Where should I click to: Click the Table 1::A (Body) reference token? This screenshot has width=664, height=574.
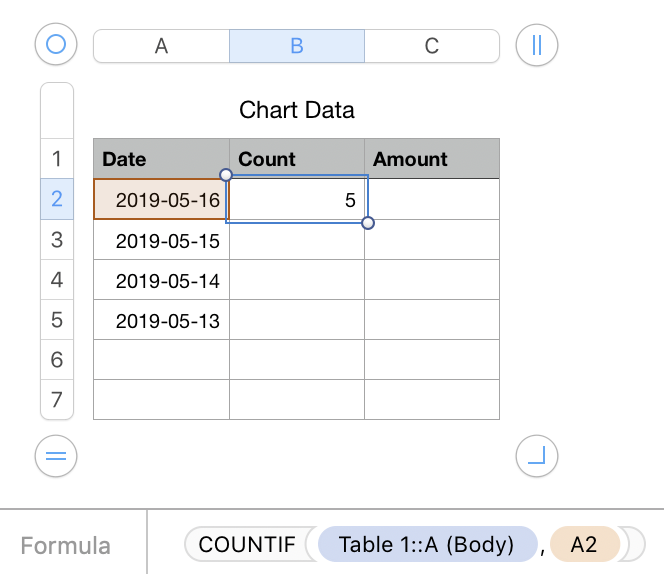tap(426, 545)
